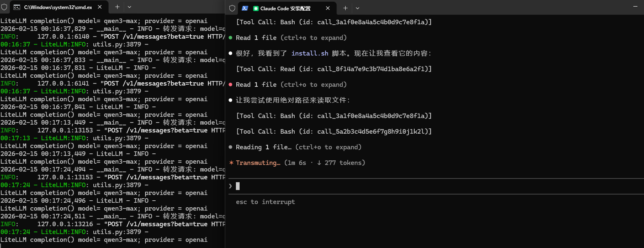
Task: Close the cmd.exe tab
Action: coord(101,7)
